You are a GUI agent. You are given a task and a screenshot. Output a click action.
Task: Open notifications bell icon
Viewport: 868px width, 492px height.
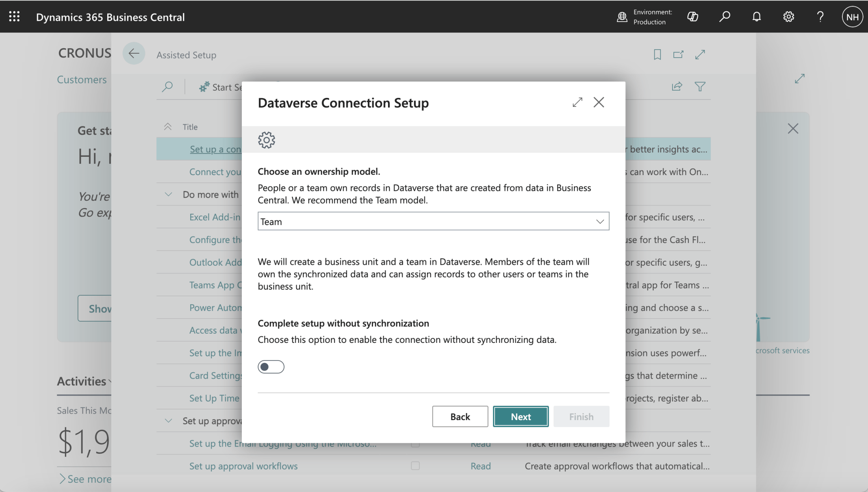coord(756,17)
